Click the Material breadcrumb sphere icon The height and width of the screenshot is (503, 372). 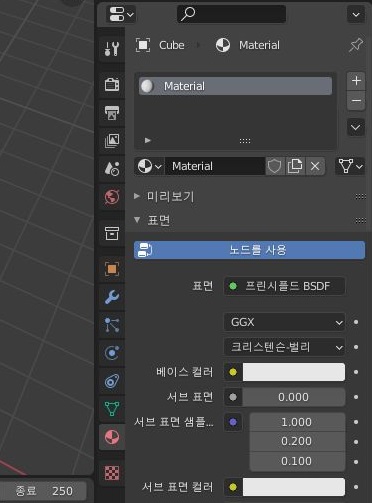[223, 45]
